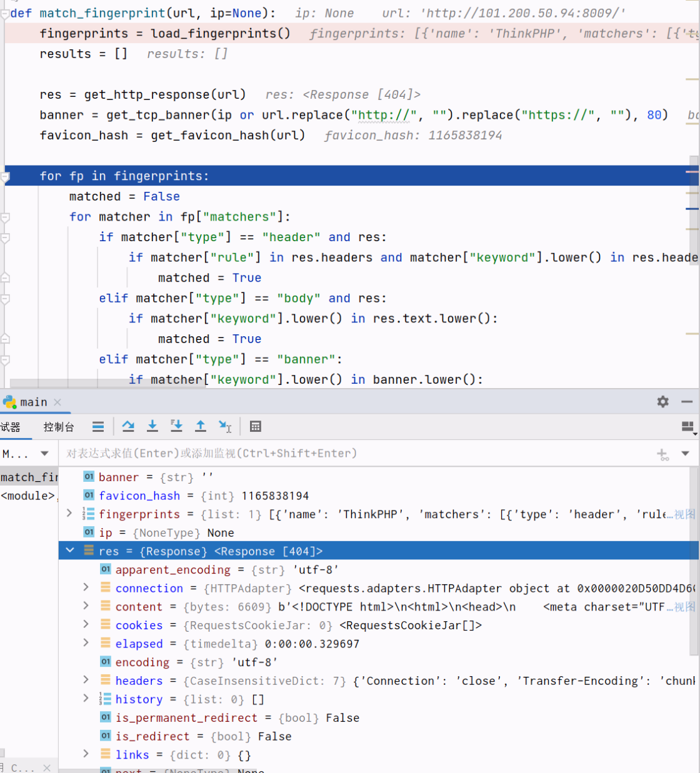
Task: Click the add watch plus icon
Action: tap(662, 454)
